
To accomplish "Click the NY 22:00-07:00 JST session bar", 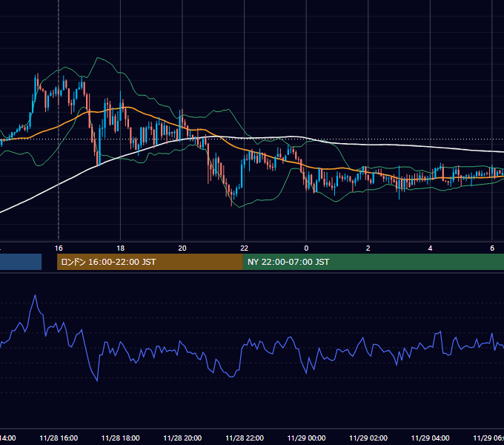I will pyautogui.click(x=373, y=262).
